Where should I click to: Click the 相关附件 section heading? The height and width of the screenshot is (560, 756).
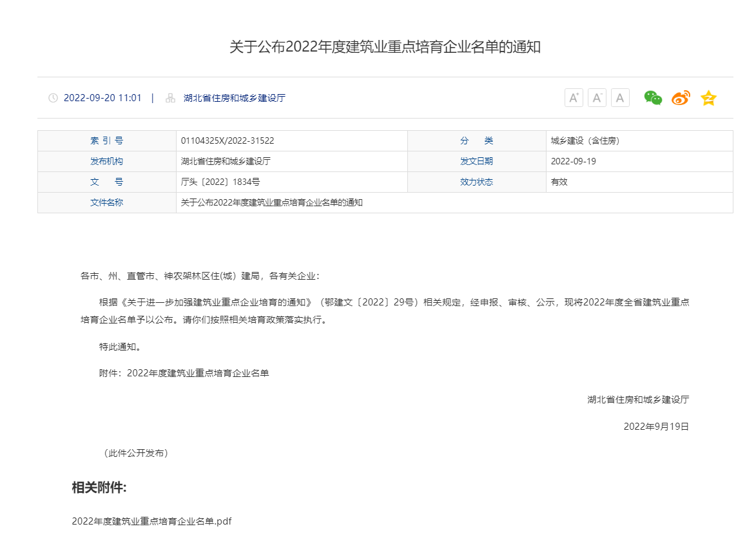point(99,488)
